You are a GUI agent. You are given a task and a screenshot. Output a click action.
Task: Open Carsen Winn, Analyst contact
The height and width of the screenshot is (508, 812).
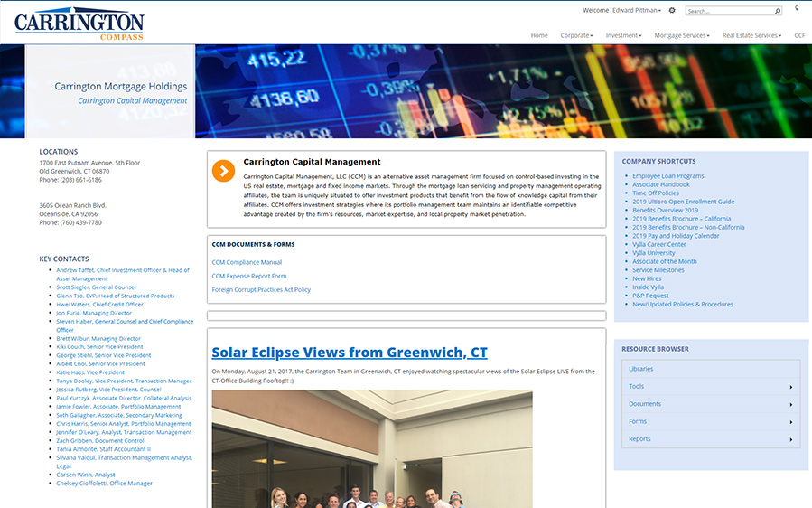86,475
